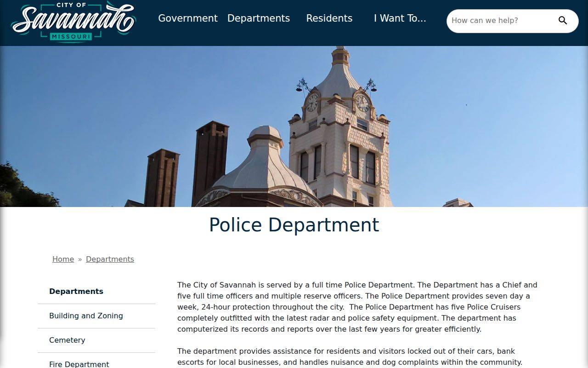The height and width of the screenshot is (368, 588).
Task: Click the Police Department page heading
Action: pos(294,225)
